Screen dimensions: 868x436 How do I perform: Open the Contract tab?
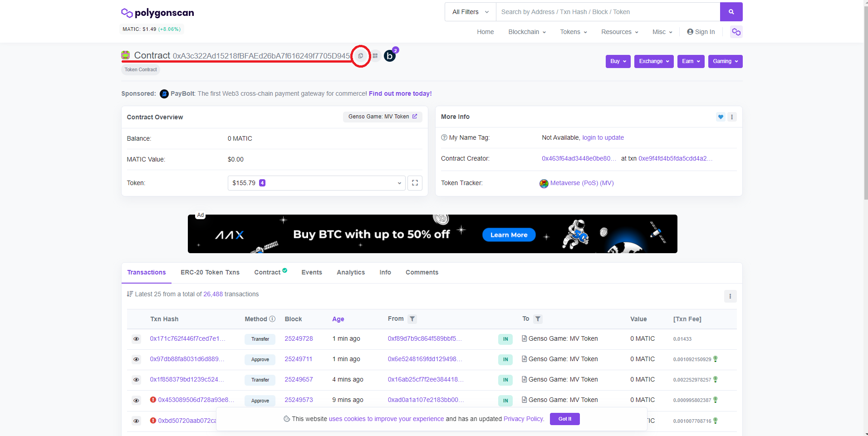click(x=270, y=272)
